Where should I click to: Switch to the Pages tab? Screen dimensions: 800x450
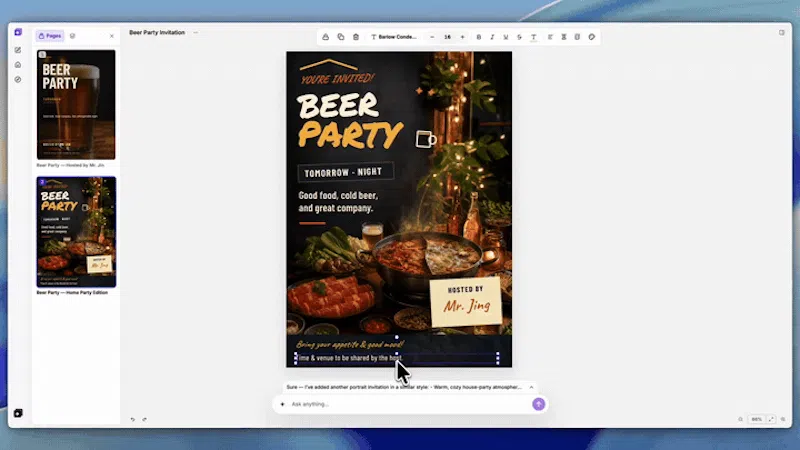tap(50, 36)
